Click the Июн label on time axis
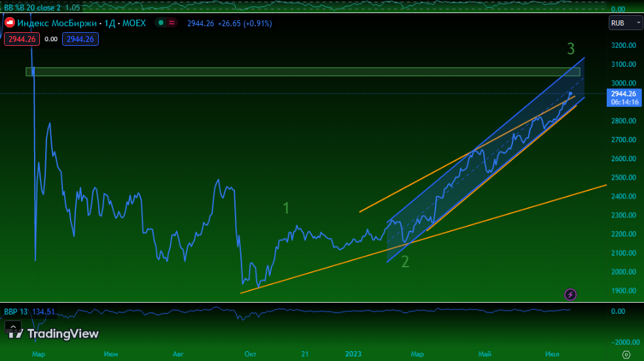This screenshot has height=361, width=644. point(111,354)
